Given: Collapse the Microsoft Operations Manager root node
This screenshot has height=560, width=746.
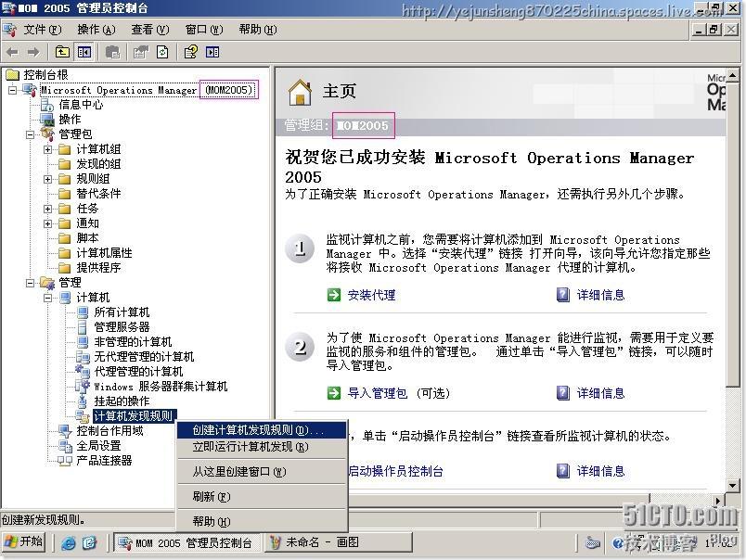Looking at the screenshot, I should [x=12, y=90].
